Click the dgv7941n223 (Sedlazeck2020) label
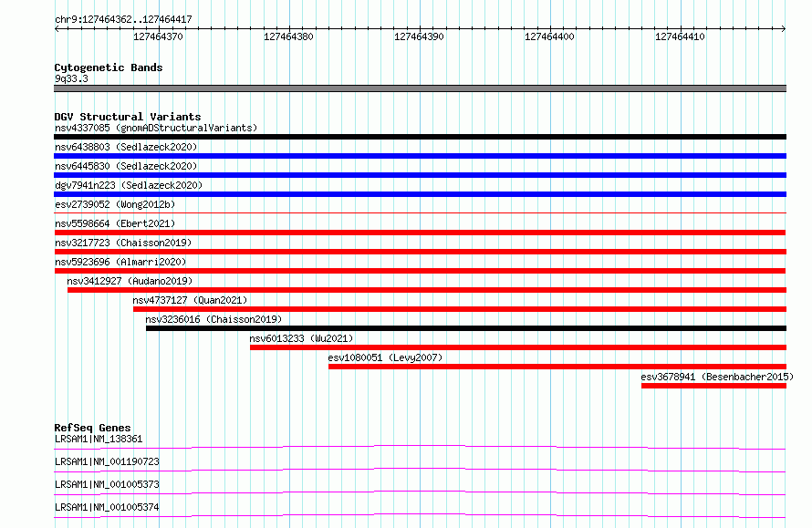 pyautogui.click(x=129, y=185)
